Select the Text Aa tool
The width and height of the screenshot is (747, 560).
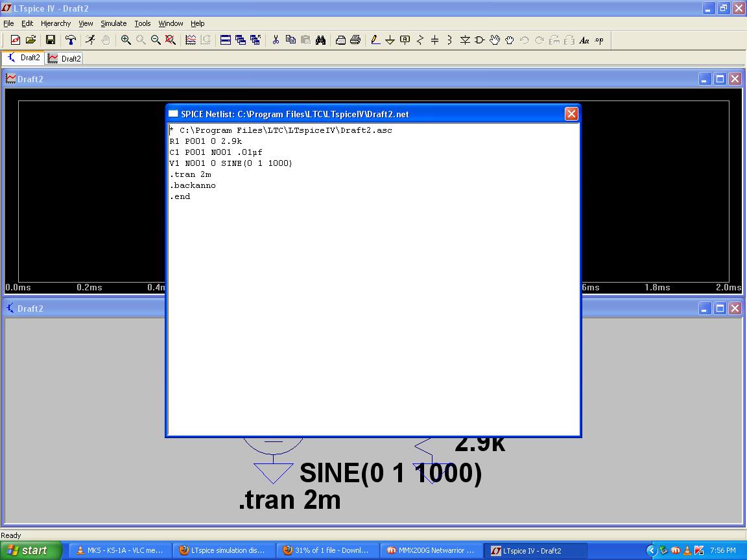click(x=584, y=40)
